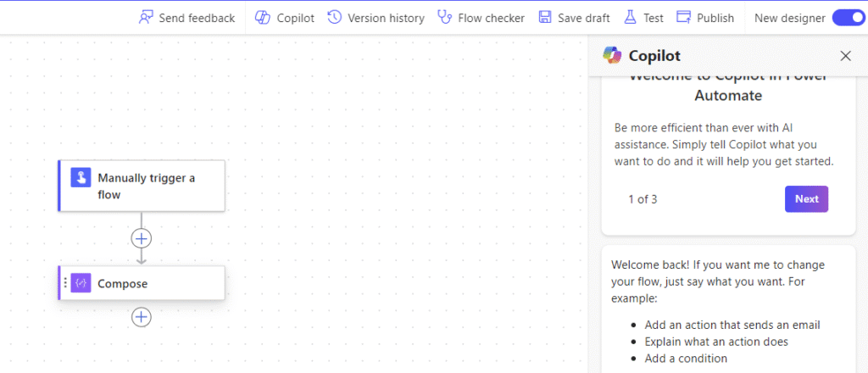Open the Compose card three-dot menu
Image resolution: width=868 pixels, height=373 pixels.
pos(65,283)
